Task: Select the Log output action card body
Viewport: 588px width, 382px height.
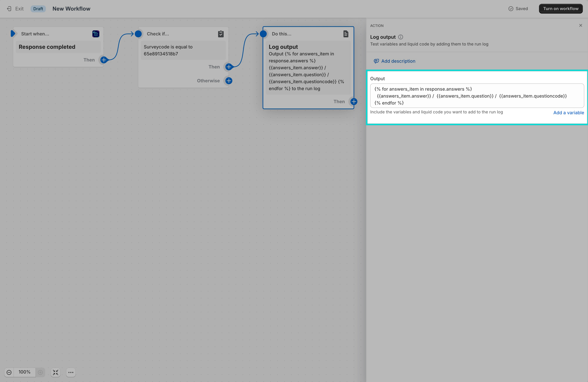Action: tap(308, 68)
